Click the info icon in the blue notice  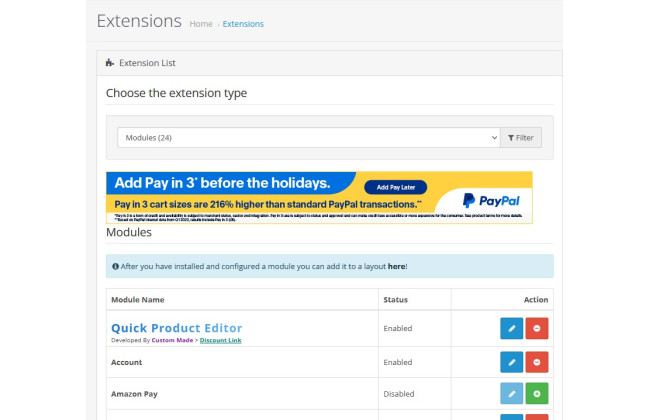point(115,267)
